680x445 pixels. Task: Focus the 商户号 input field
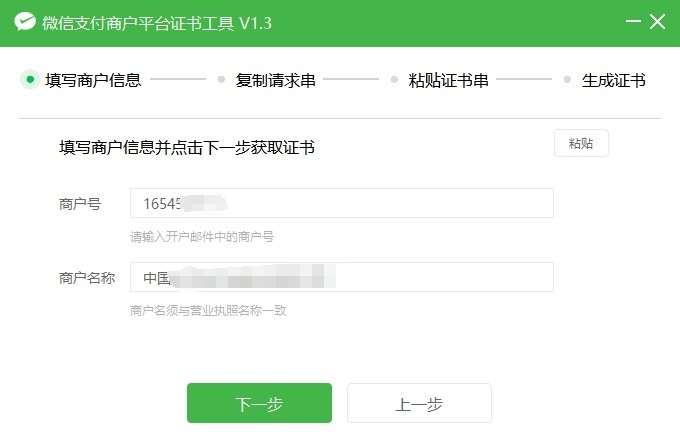pos(342,203)
